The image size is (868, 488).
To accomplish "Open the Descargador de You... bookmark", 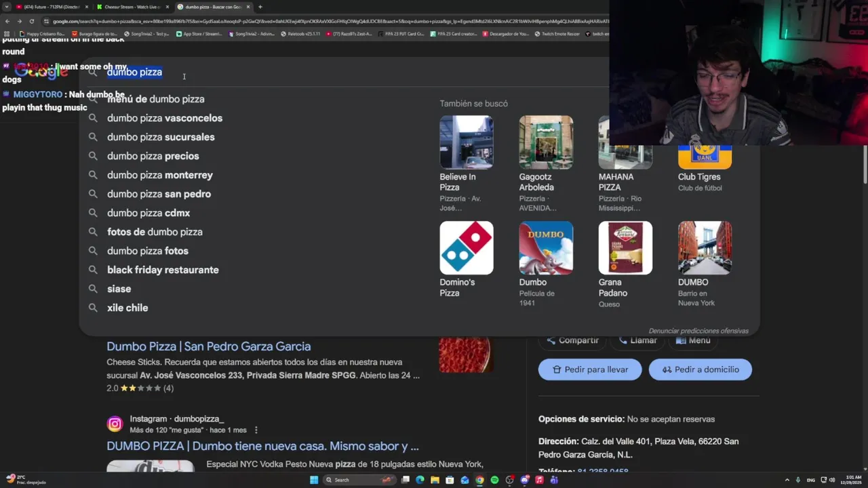I will (x=506, y=33).
